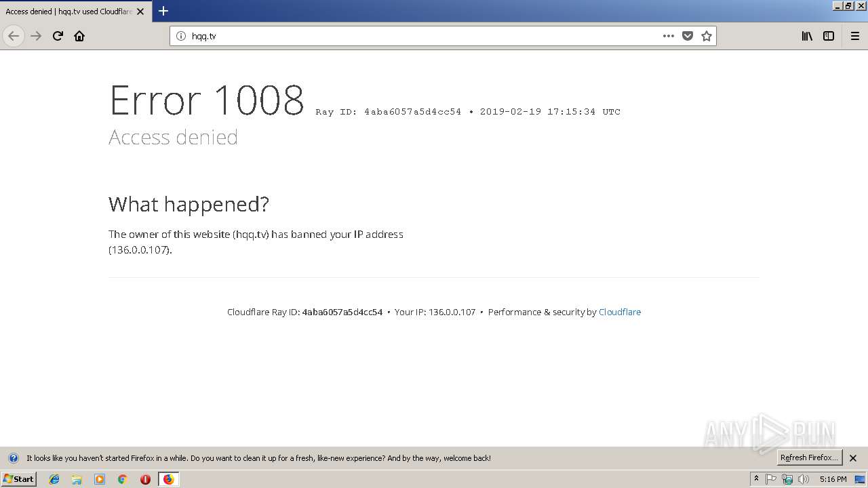Restore down the Firefox window
Viewport: 868px width, 488px height.
point(848,5)
